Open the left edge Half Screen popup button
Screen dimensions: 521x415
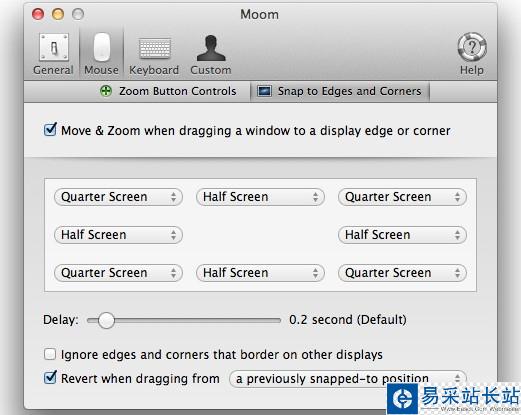(118, 235)
